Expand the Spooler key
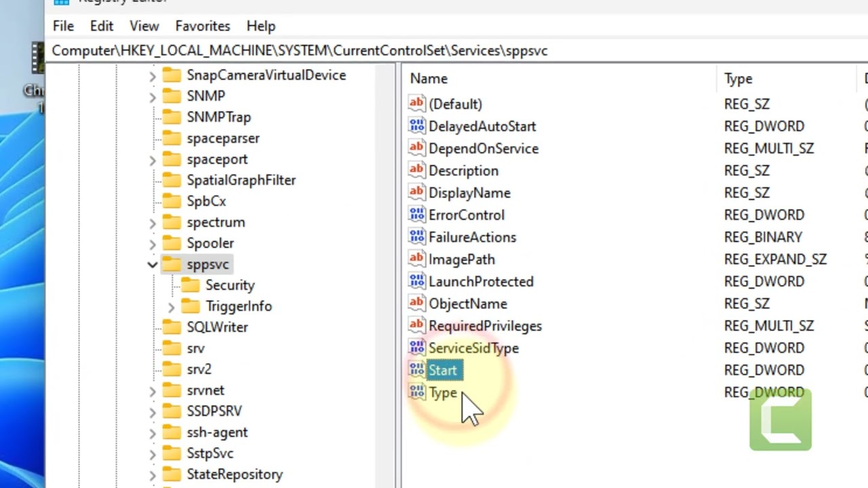Image resolution: width=868 pixels, height=488 pixels. pos(153,243)
